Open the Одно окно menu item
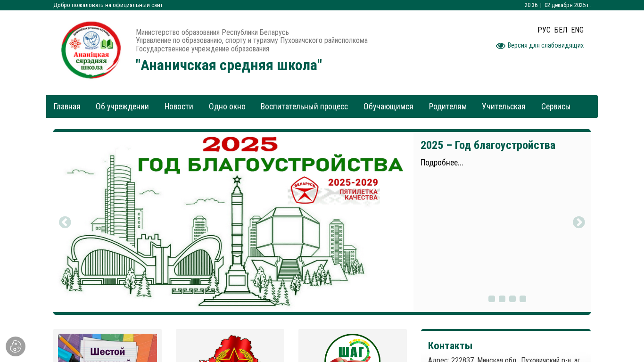644x362 pixels. pos(227,107)
